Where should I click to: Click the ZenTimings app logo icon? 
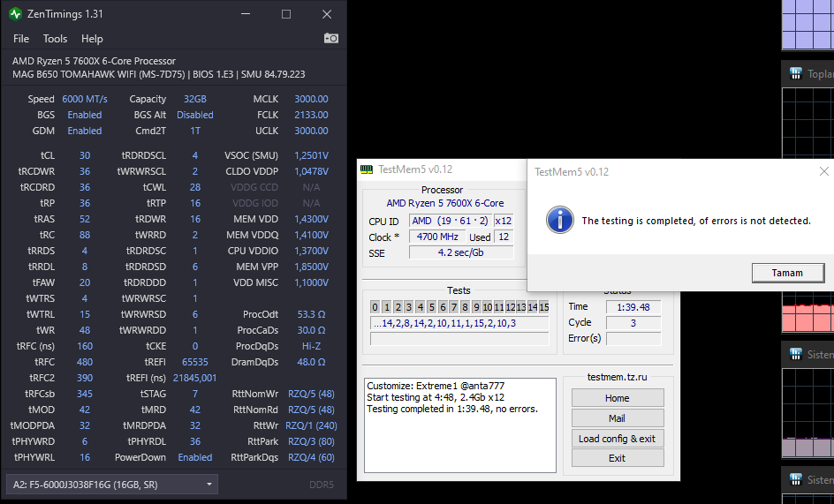coord(15,14)
